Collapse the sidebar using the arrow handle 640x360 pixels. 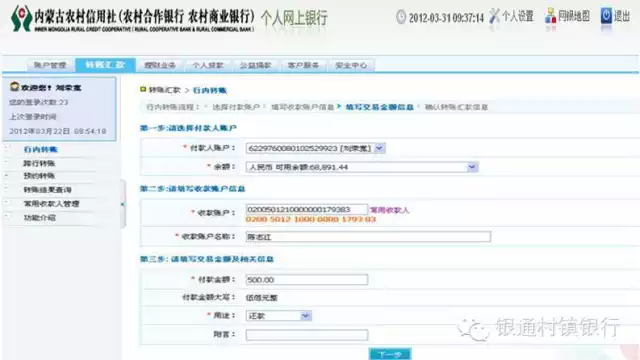(122, 204)
